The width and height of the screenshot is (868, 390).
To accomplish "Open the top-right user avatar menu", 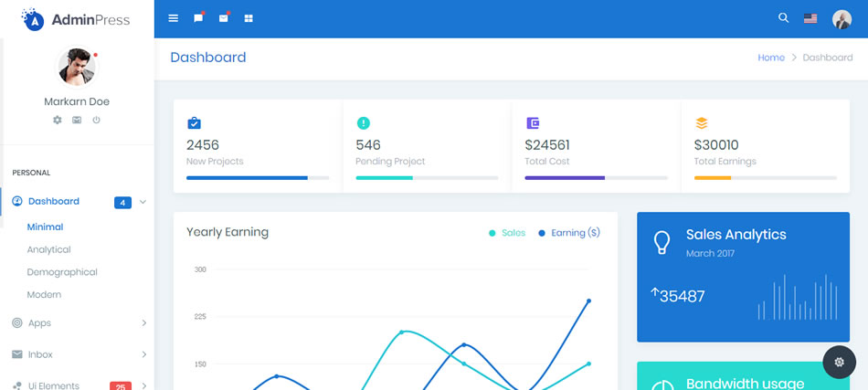I will (842, 19).
